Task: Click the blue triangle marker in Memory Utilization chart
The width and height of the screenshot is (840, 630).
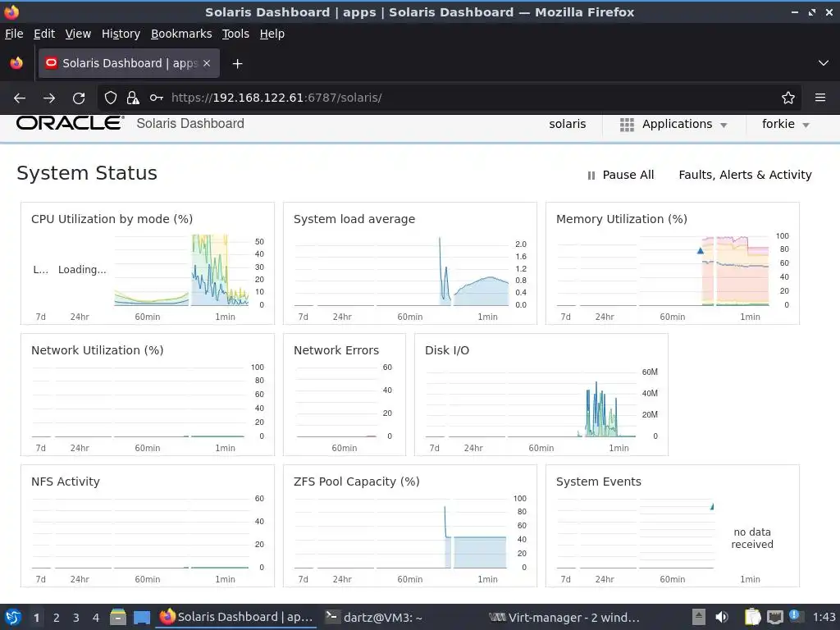Action: click(701, 251)
